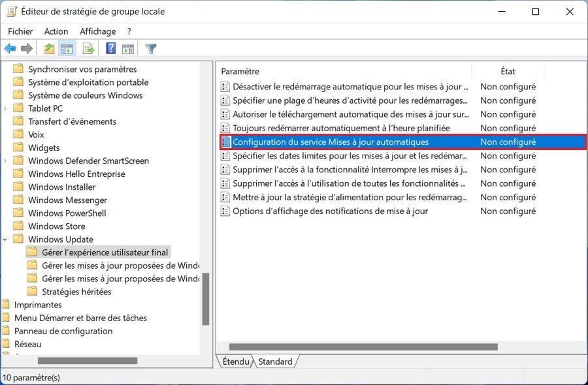This screenshot has width=588, height=385.
Task: Switch to the Standard tab
Action: click(275, 361)
